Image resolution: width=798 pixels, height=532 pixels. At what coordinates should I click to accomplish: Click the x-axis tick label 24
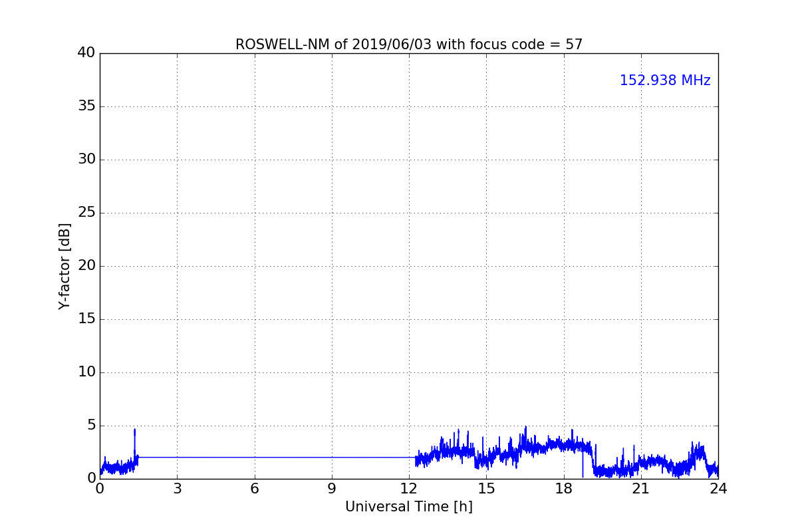718,488
